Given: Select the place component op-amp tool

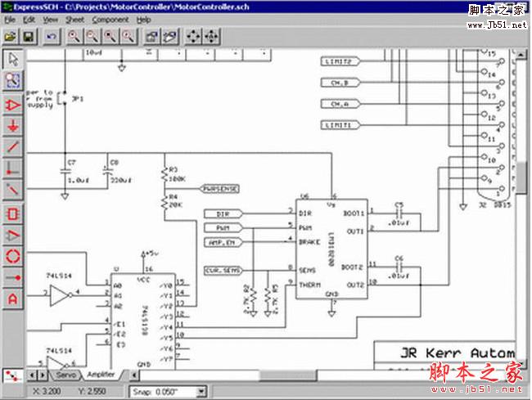Looking at the screenshot, I should pyautogui.click(x=13, y=105).
